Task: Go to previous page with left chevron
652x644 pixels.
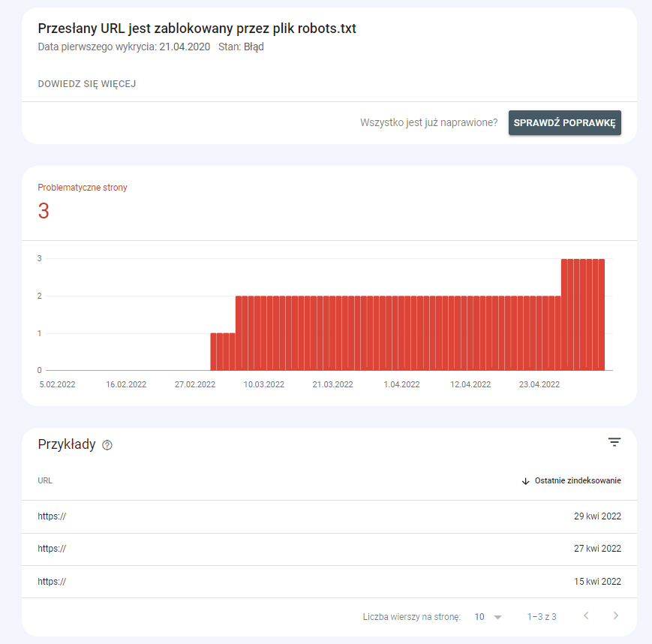Action: [586, 615]
